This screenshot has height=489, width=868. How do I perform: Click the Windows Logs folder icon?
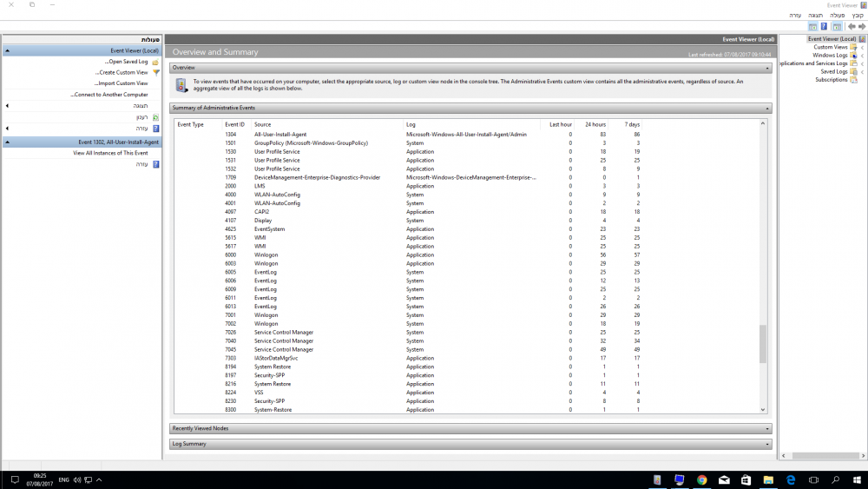pyautogui.click(x=853, y=56)
